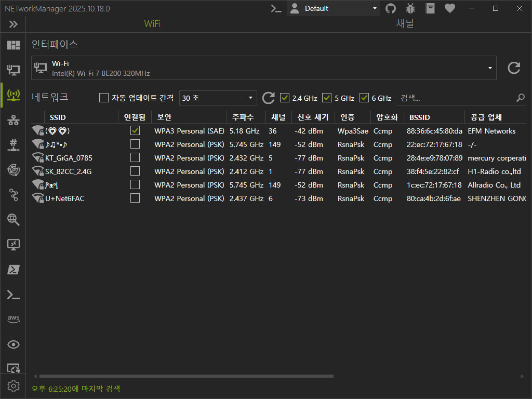
Task: Click the signal icon for KT_GiGA_0785
Action: coord(37,158)
